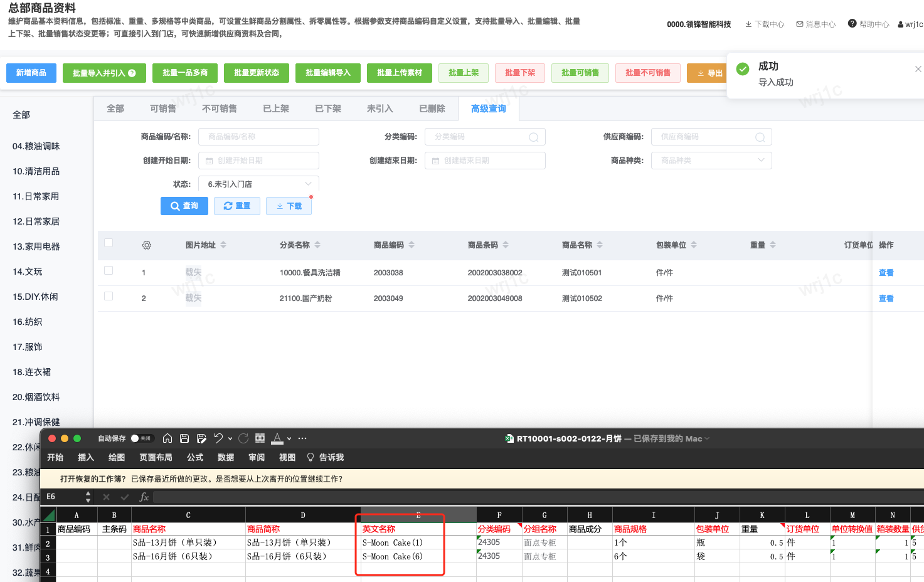
Task: Click the Excel home icon
Action: click(x=167, y=438)
